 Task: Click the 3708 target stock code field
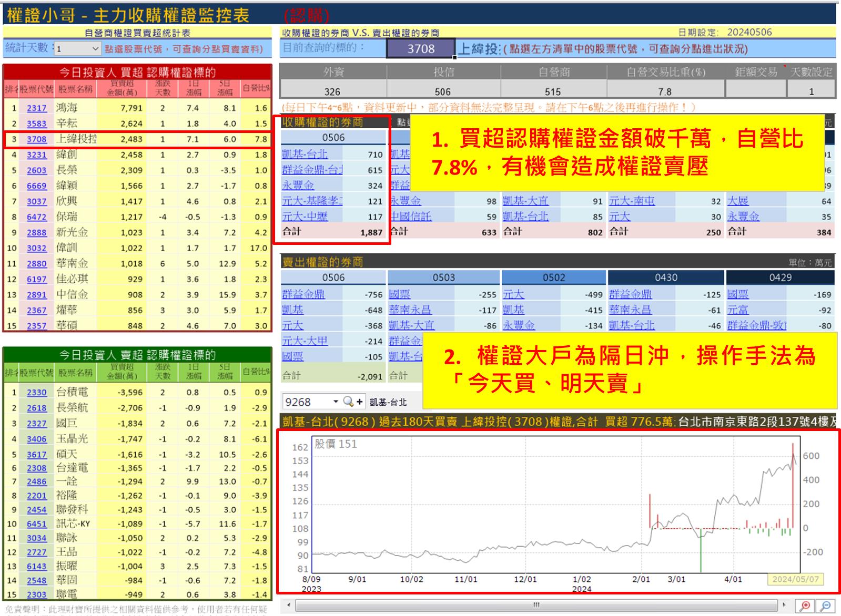click(421, 49)
